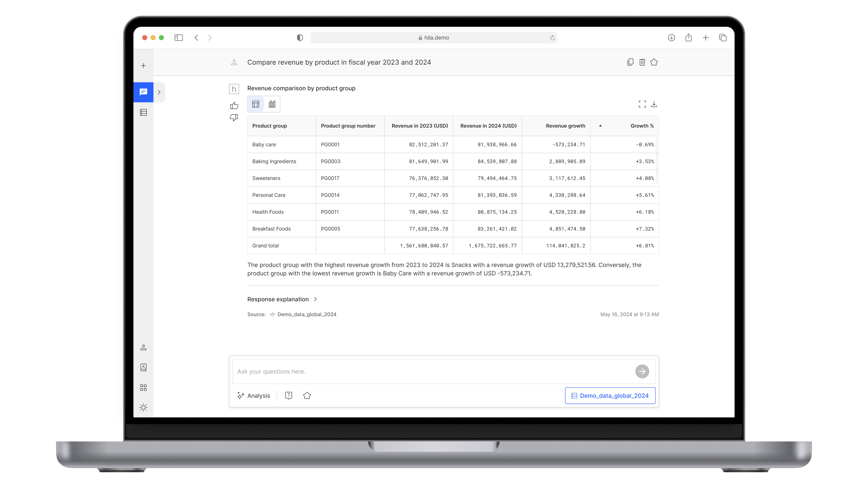
Task: Expand the Response explanation section
Action: tap(282, 299)
